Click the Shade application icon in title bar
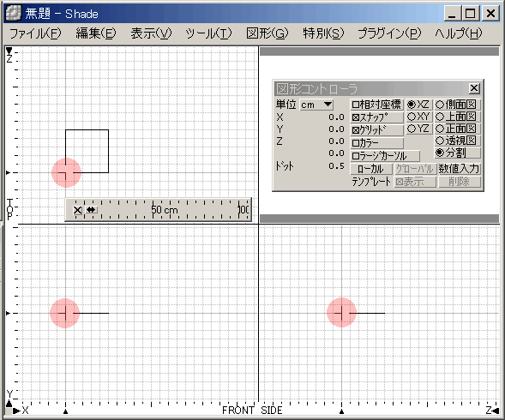The height and width of the screenshot is (420, 505). (14, 13)
